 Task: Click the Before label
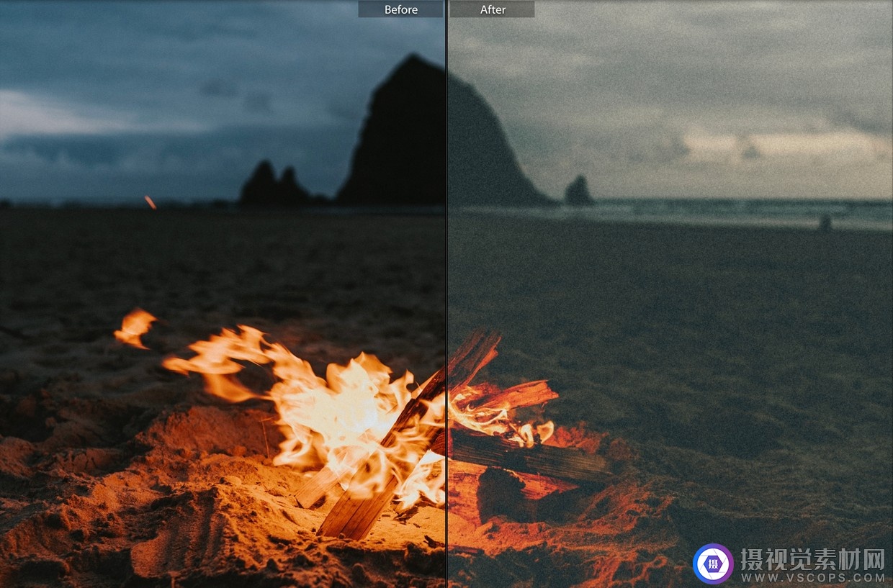(x=400, y=9)
